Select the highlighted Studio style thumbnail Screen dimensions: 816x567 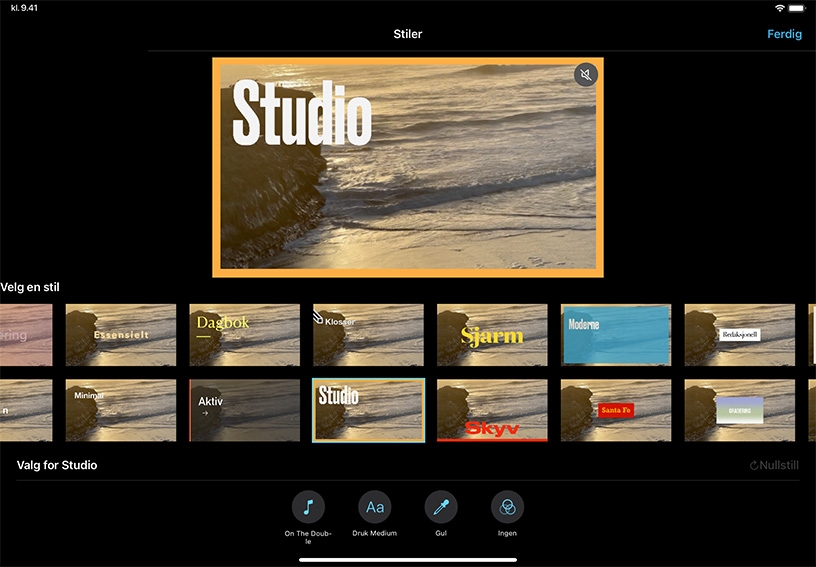(x=368, y=410)
